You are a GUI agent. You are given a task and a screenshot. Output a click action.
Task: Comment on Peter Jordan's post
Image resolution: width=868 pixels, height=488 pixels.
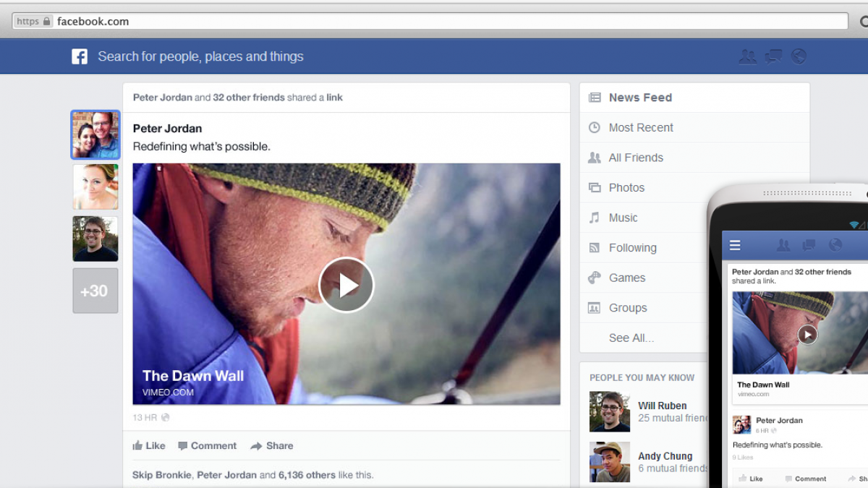click(207, 446)
